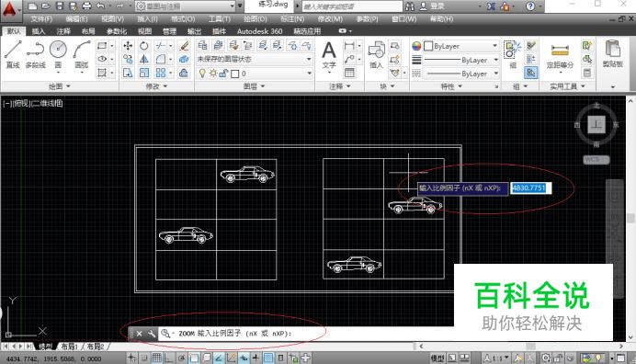Switch to the Autodesk 360 ribbon tab
Screen dimensions: 636x364
259,31
